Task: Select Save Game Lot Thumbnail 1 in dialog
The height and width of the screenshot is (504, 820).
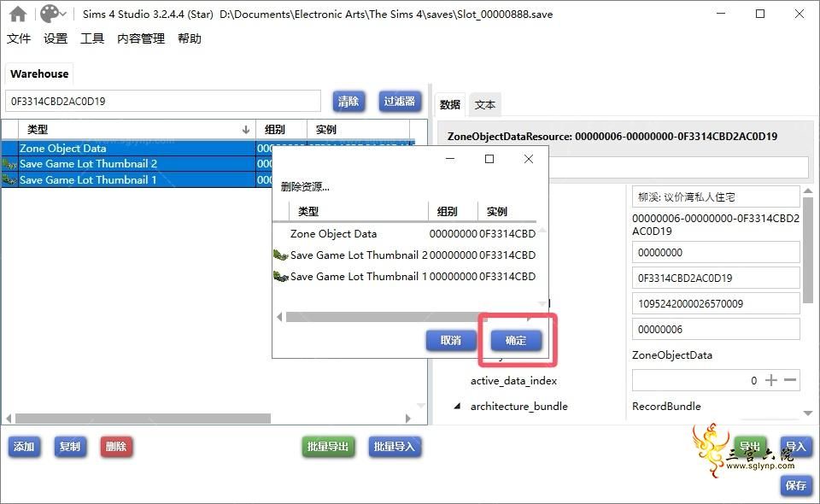Action: click(x=405, y=277)
